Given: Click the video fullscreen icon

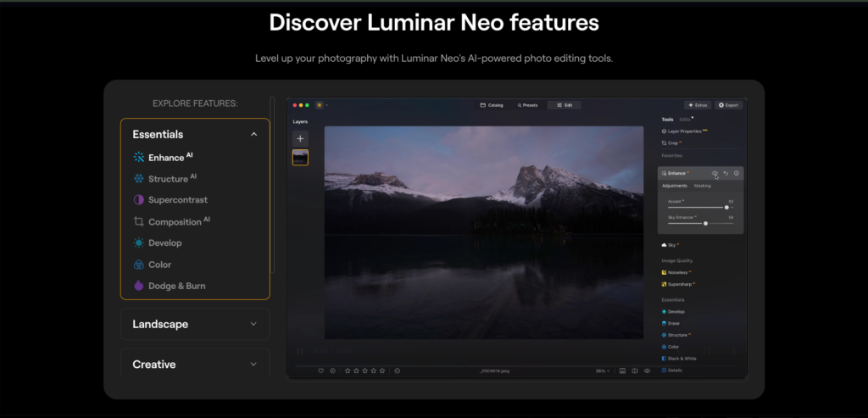Looking at the screenshot, I should coord(706,351).
